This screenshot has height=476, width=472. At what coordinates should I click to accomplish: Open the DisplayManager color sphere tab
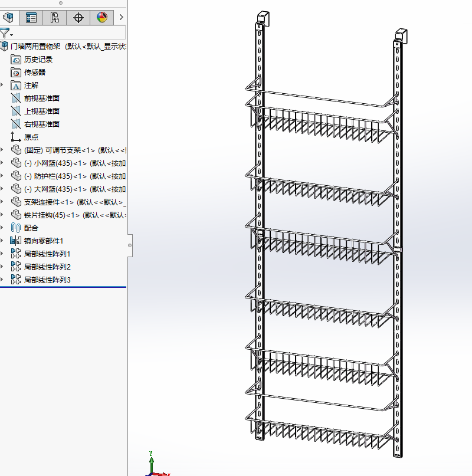coord(102,17)
